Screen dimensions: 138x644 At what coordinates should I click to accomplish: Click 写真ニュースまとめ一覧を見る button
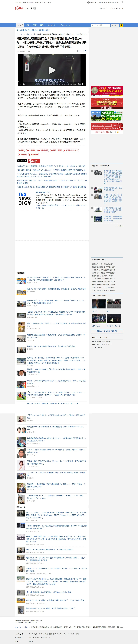107,331
